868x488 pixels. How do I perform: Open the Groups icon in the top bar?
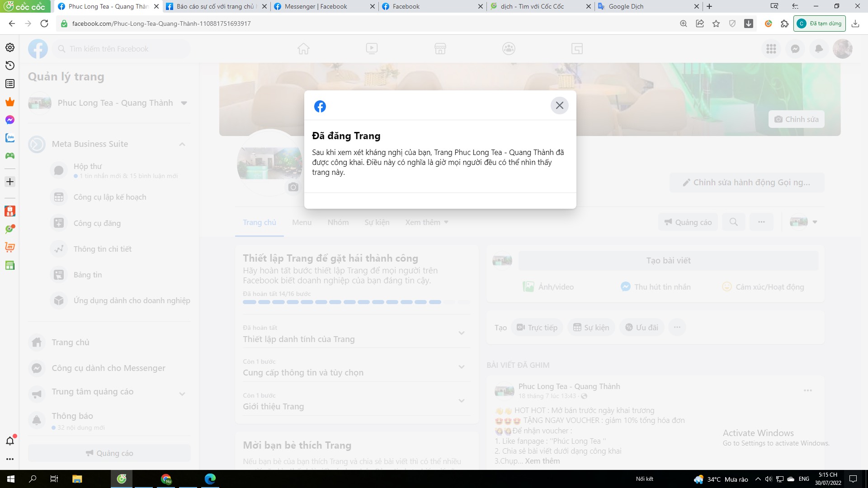pyautogui.click(x=509, y=48)
